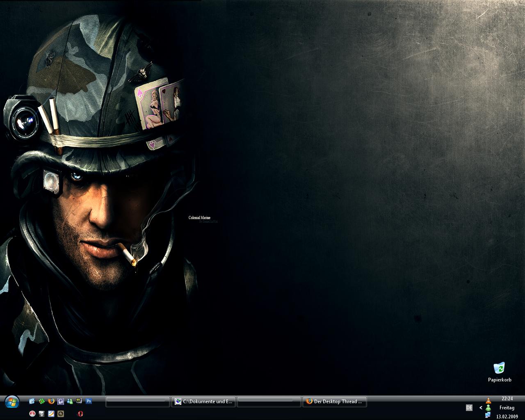Click the first untitled taskbar button
The image size is (525, 420).
pyautogui.click(x=138, y=402)
